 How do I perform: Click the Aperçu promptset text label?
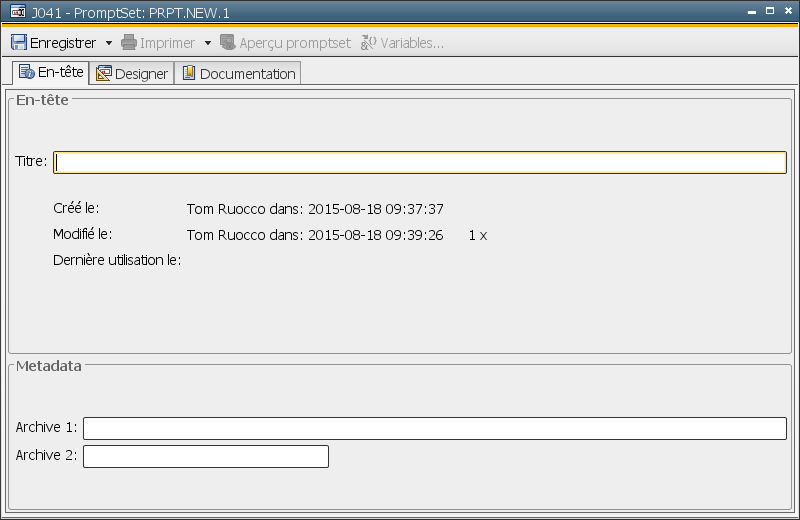point(295,43)
